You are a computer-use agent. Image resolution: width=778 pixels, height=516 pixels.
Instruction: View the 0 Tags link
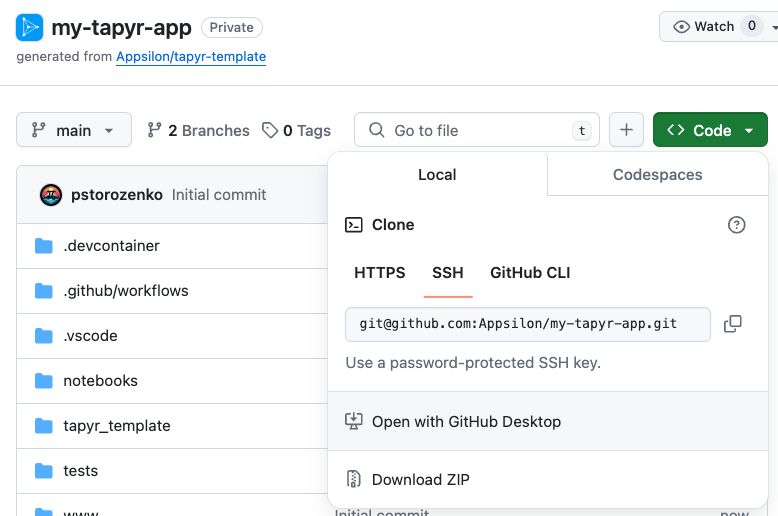click(296, 130)
